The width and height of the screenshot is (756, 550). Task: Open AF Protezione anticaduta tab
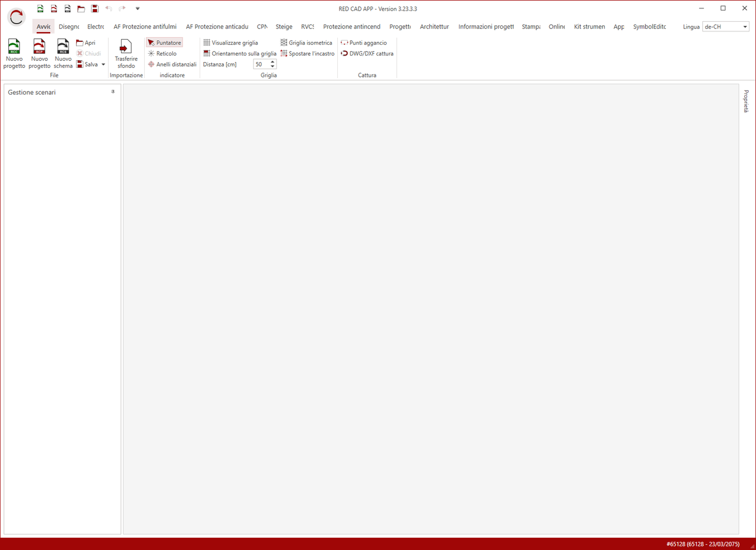tap(217, 27)
